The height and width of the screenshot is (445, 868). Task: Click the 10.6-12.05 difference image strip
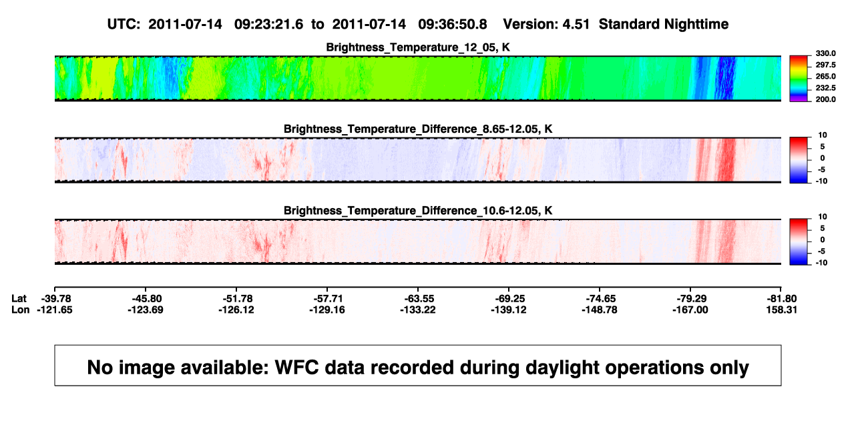tap(418, 242)
